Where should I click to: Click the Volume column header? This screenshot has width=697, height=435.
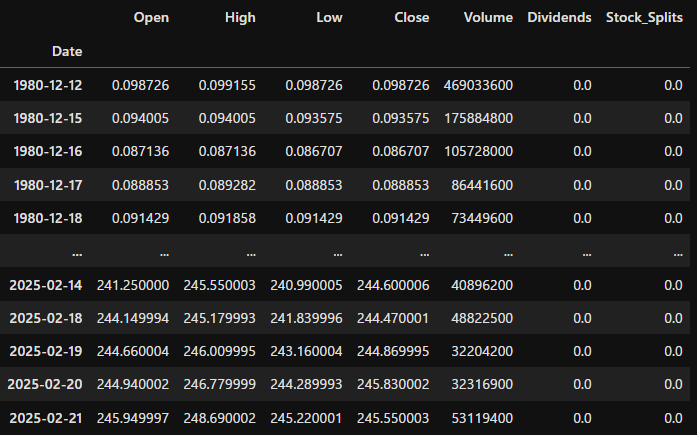tap(488, 17)
